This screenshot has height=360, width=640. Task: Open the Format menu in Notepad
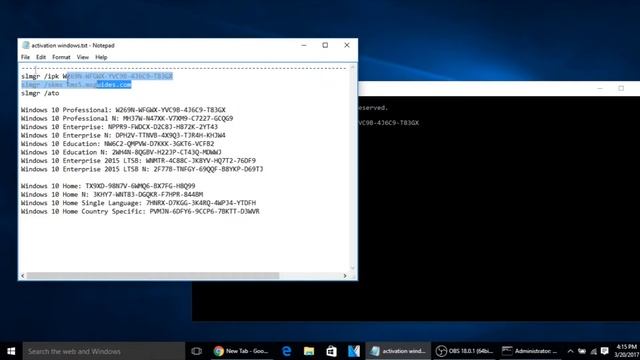click(61, 57)
